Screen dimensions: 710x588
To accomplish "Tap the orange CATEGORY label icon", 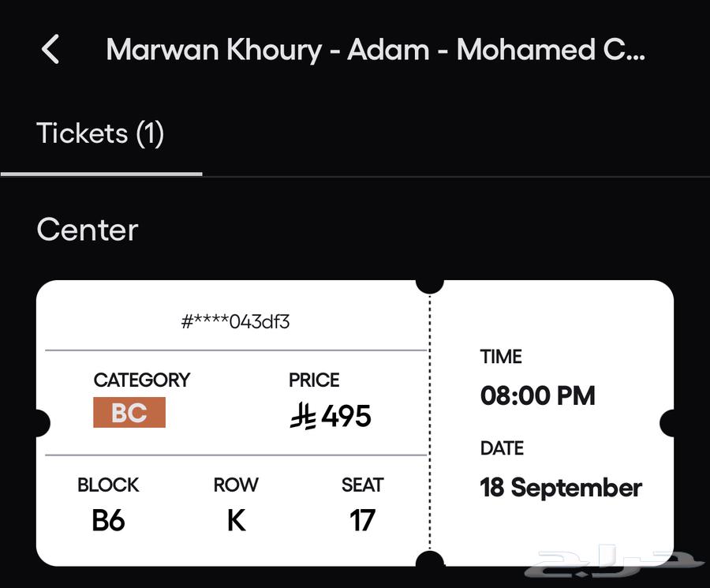I will tap(129, 412).
